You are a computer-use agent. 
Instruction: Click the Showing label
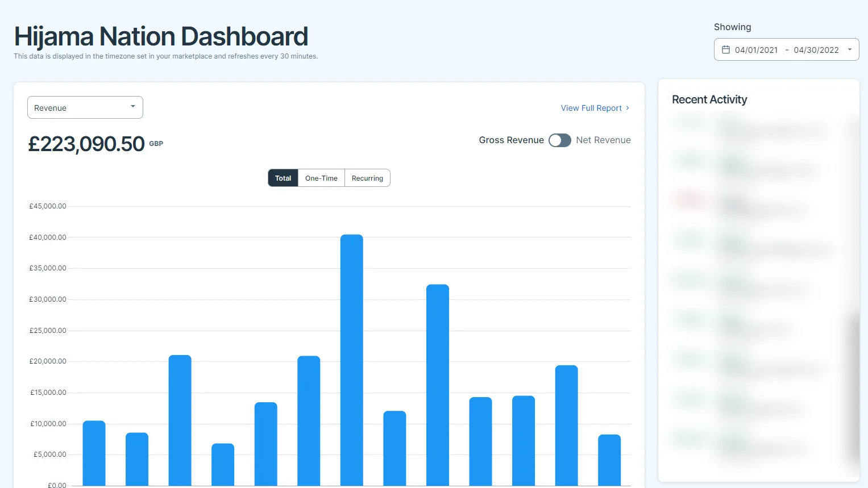[732, 27]
